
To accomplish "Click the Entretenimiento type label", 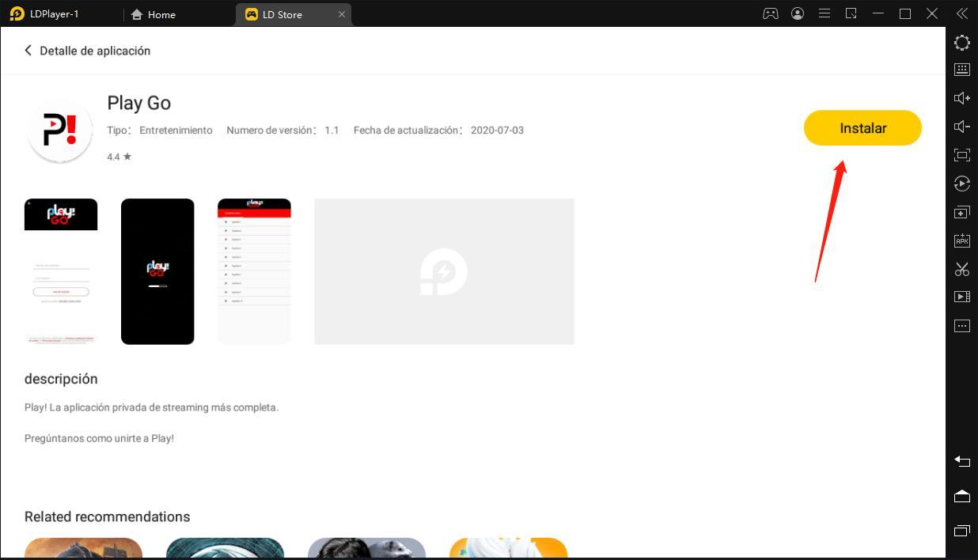I will (x=176, y=130).
